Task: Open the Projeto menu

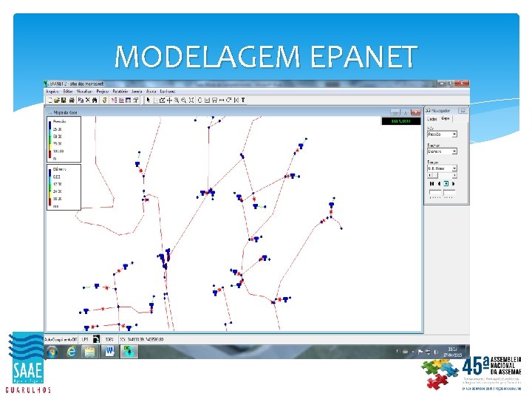Action: 103,92
